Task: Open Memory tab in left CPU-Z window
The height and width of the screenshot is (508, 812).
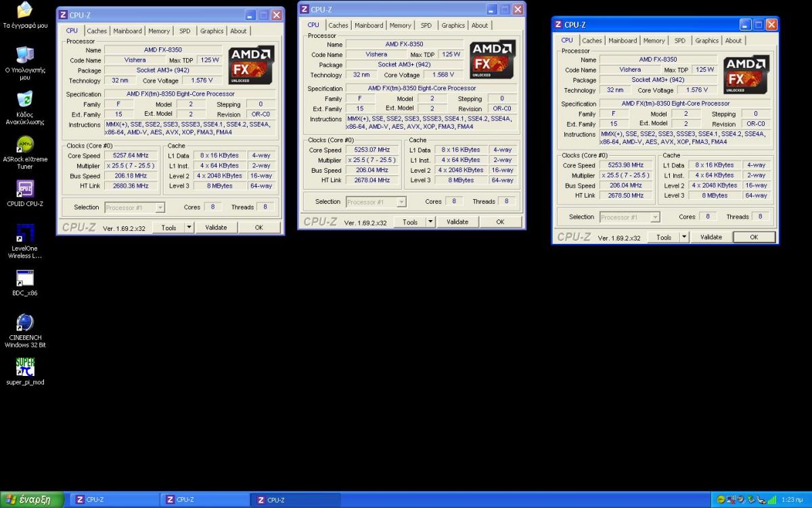Action: 159,30
